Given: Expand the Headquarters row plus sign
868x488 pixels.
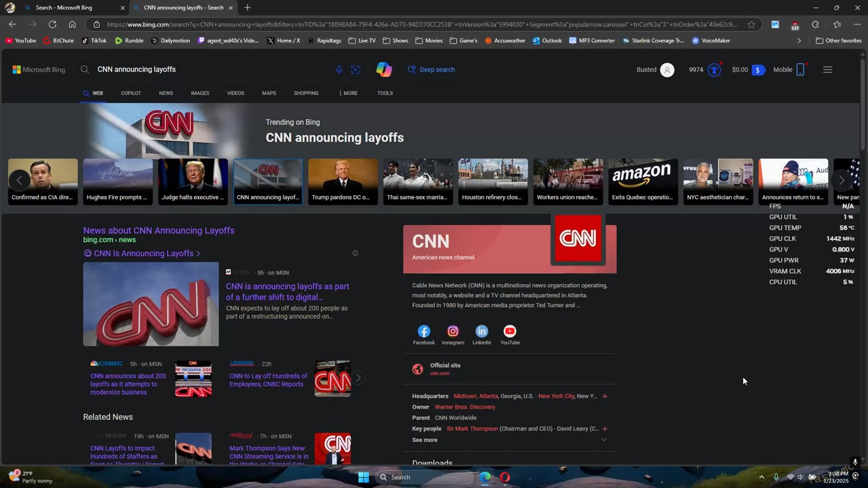Looking at the screenshot, I should click(x=605, y=396).
